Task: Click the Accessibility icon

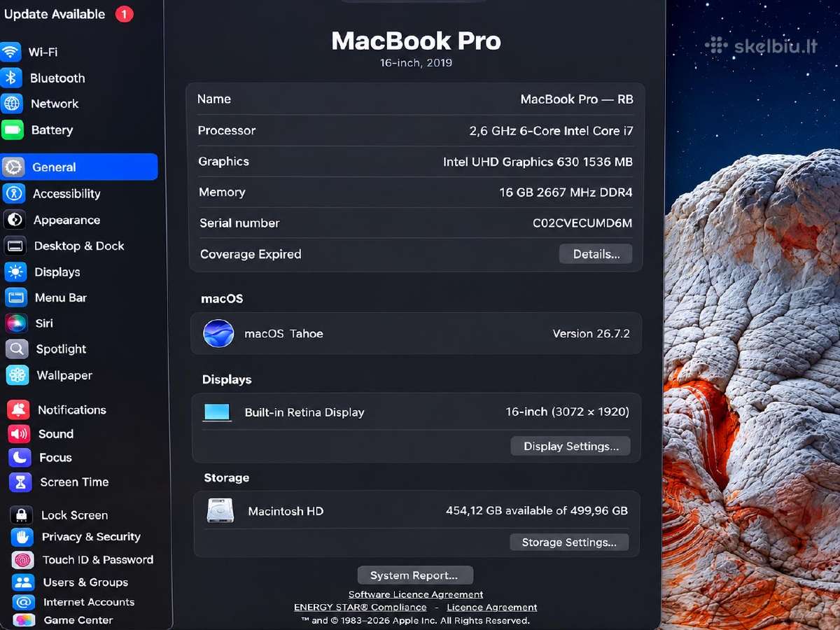Action: (x=14, y=193)
